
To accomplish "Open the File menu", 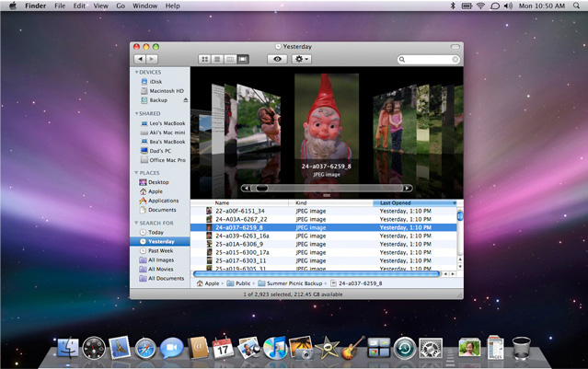I will (60, 6).
